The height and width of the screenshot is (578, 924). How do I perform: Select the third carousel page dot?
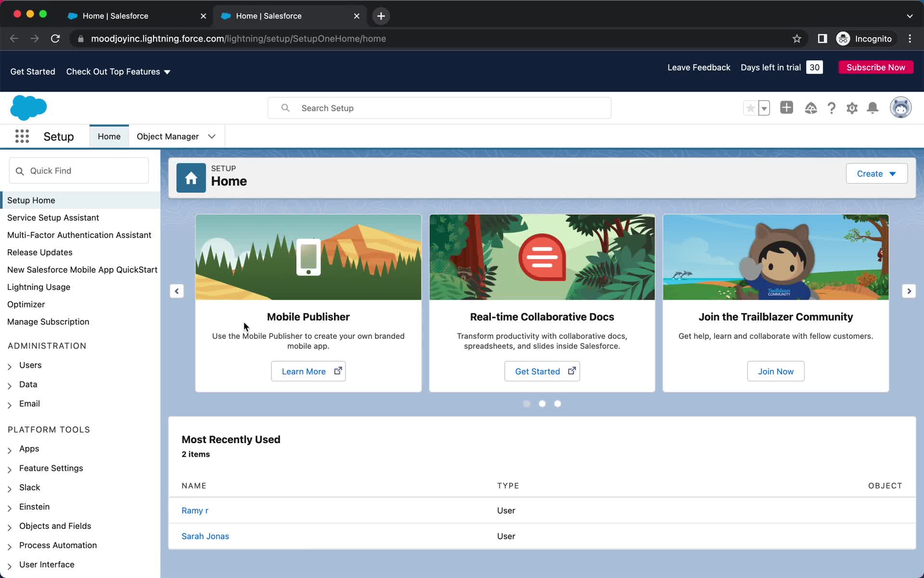click(x=557, y=404)
